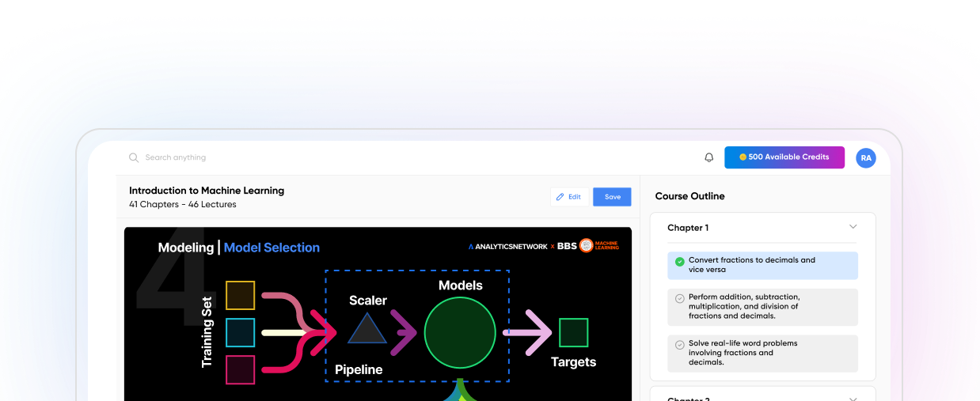980x401 pixels.
Task: Click the Scaler triangle in the diagram
Action: [367, 328]
